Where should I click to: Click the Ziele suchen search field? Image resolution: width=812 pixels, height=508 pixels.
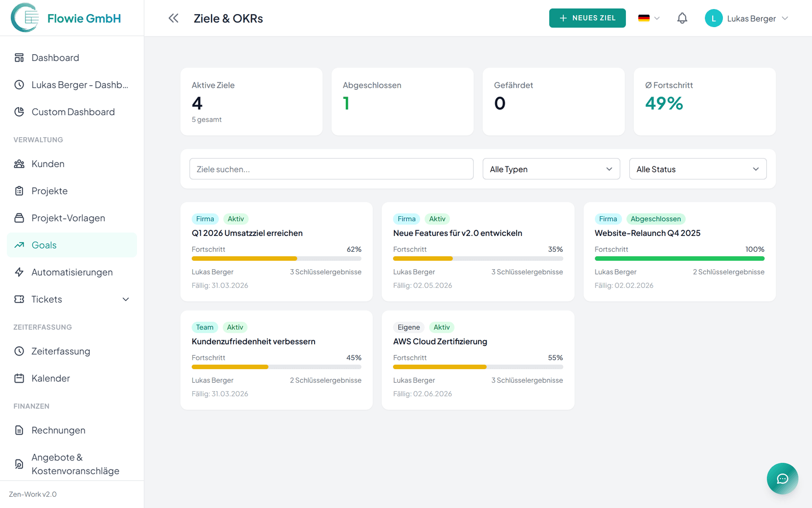[x=332, y=169]
